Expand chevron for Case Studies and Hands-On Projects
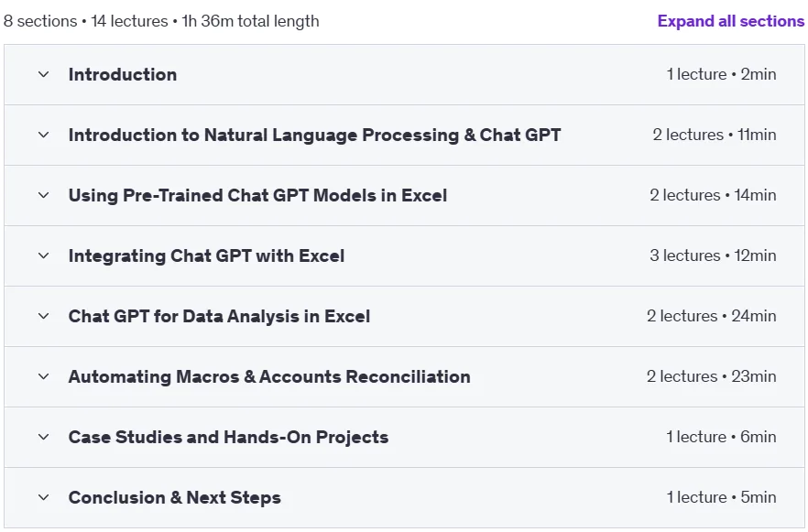 [x=44, y=438]
